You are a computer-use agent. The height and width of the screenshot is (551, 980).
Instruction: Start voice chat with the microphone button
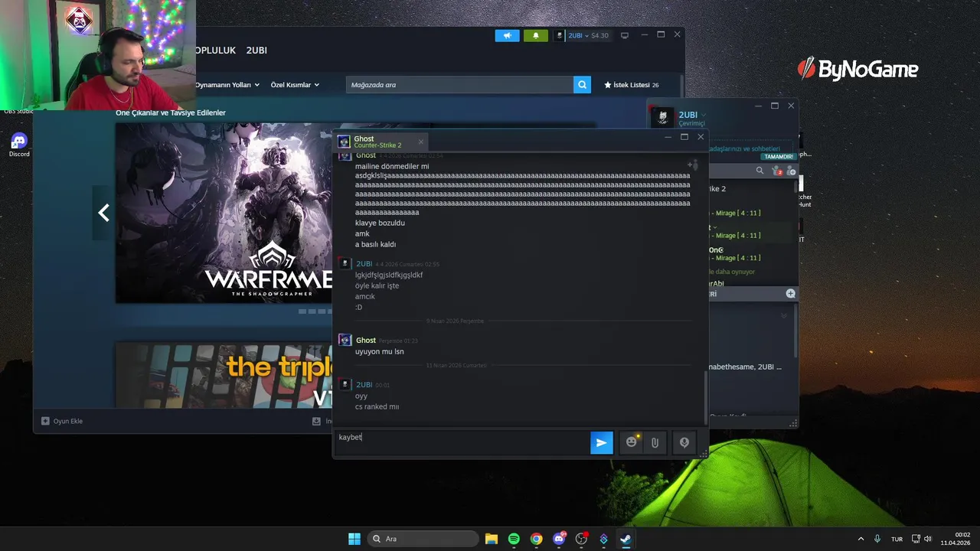pyautogui.click(x=684, y=442)
